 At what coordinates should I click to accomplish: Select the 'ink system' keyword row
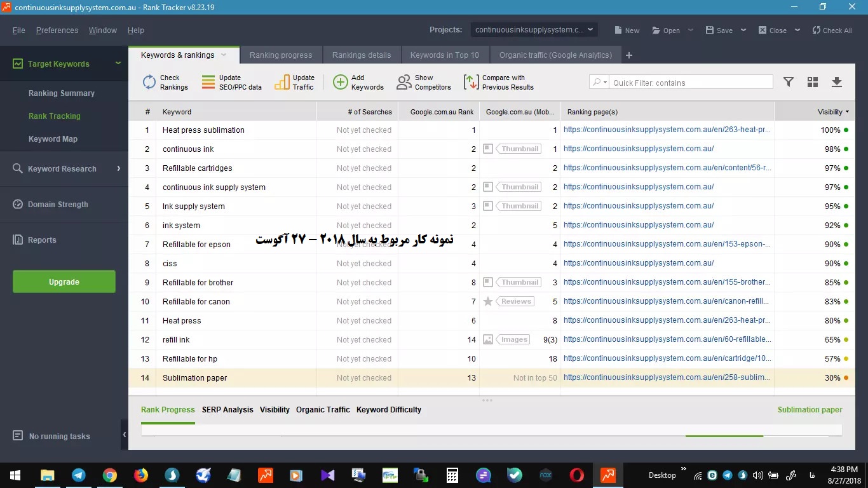[491, 225]
